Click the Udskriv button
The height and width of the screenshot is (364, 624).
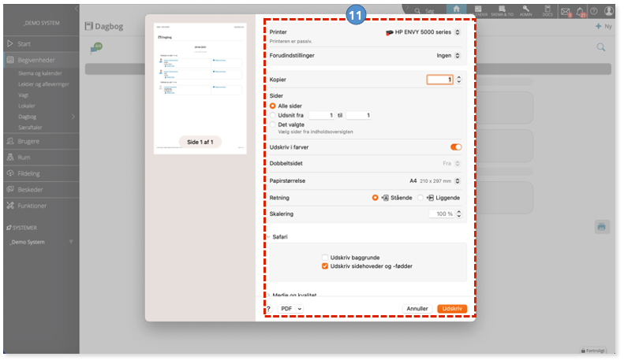pos(452,309)
